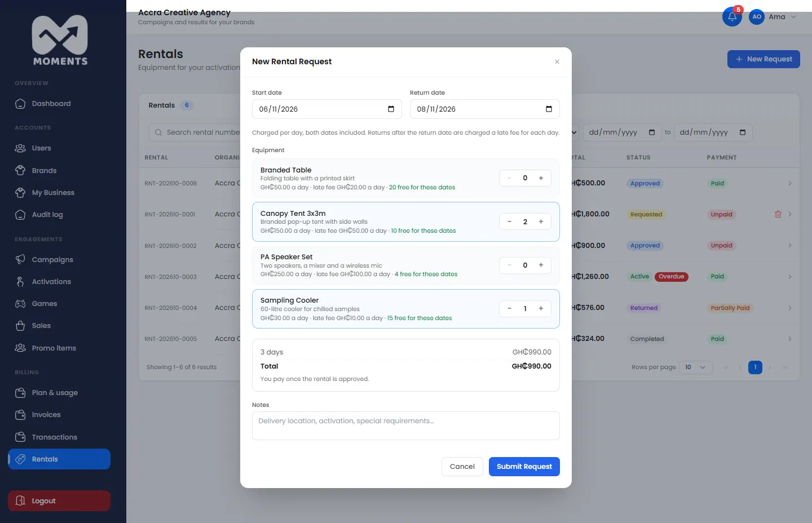This screenshot has width=812, height=523.
Task: Increase Sampling Cooler quantity
Action: pos(541,308)
